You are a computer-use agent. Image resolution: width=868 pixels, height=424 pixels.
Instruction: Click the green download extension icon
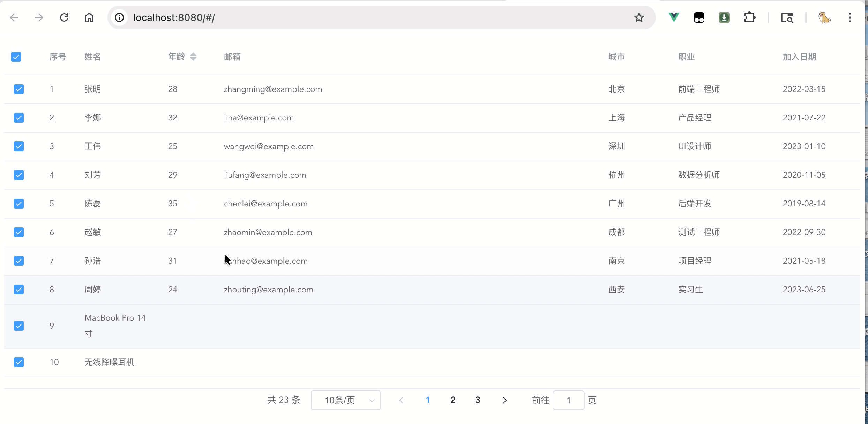tap(724, 17)
